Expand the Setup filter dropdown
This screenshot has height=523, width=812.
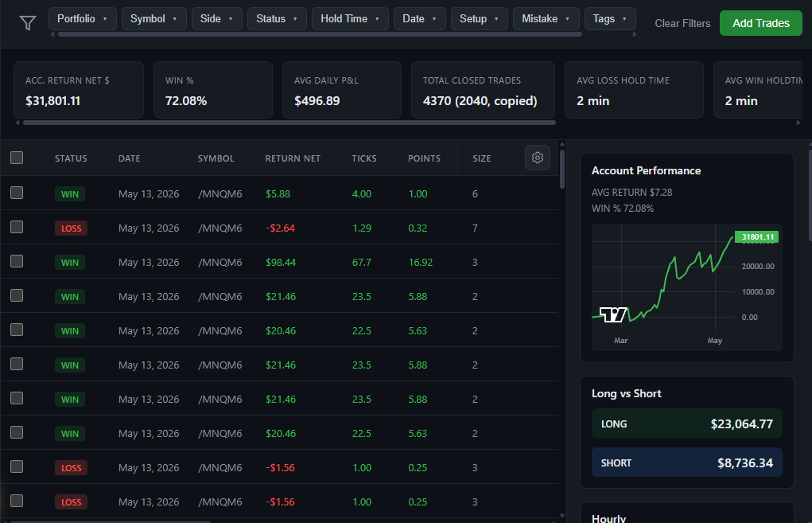[479, 18]
